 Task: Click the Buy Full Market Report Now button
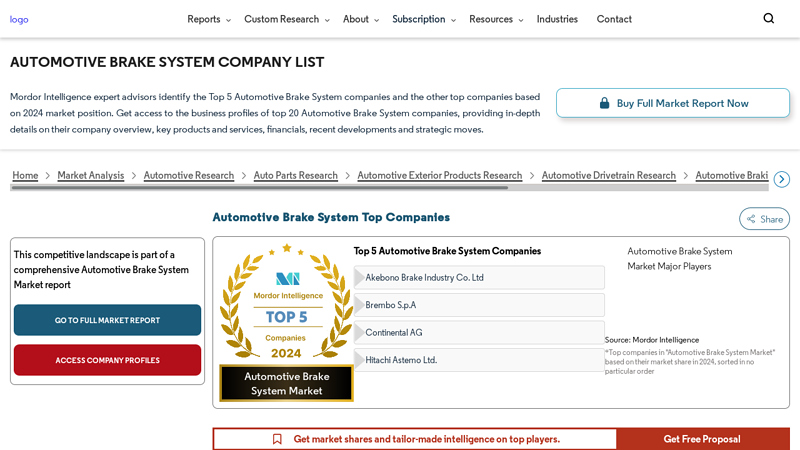(673, 103)
